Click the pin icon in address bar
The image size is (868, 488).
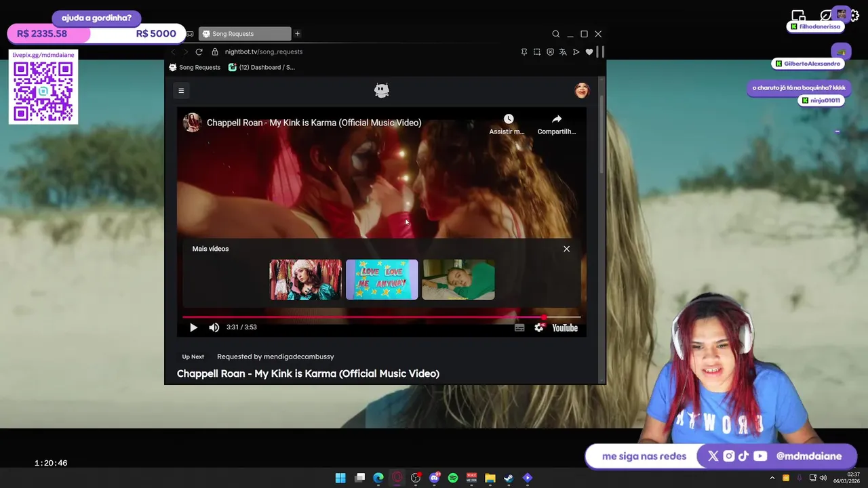[x=524, y=52]
